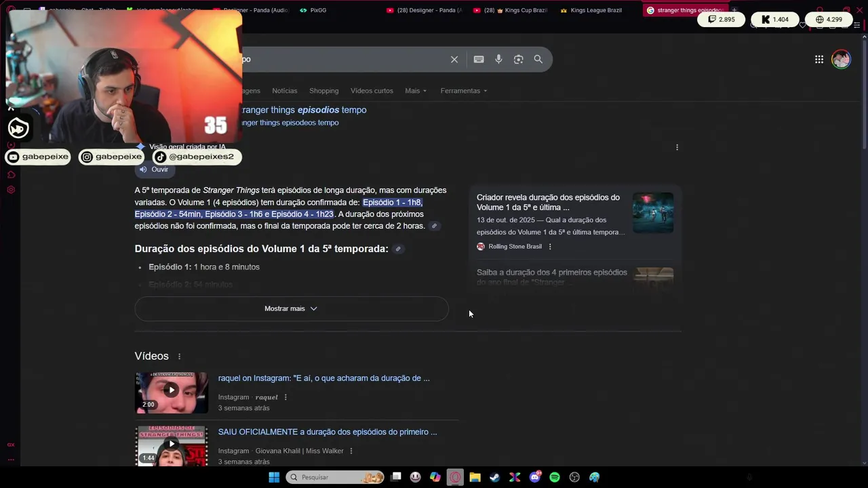Image resolution: width=868 pixels, height=488 pixels.
Task: Open AI overview three-dot options
Action: 677,147
